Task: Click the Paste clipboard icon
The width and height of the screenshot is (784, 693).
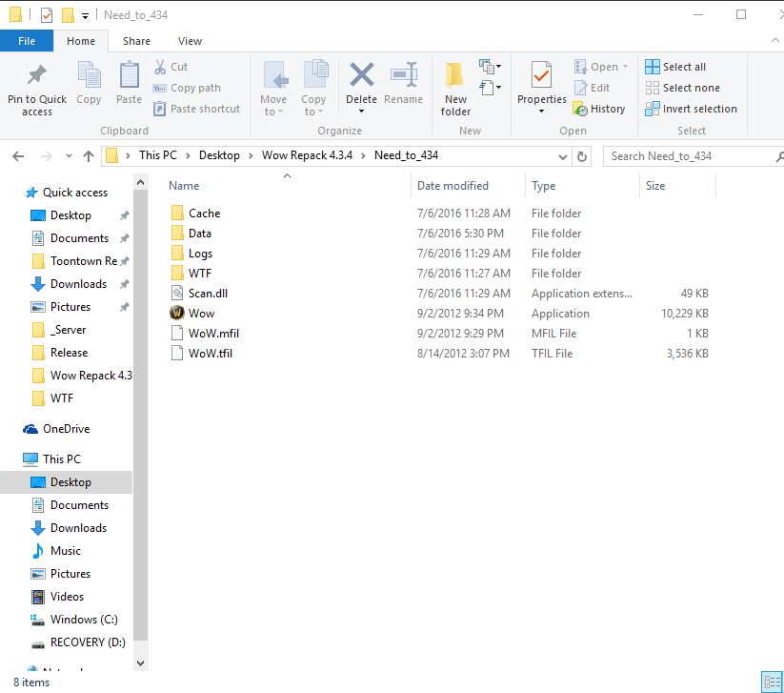Action: coord(129,75)
